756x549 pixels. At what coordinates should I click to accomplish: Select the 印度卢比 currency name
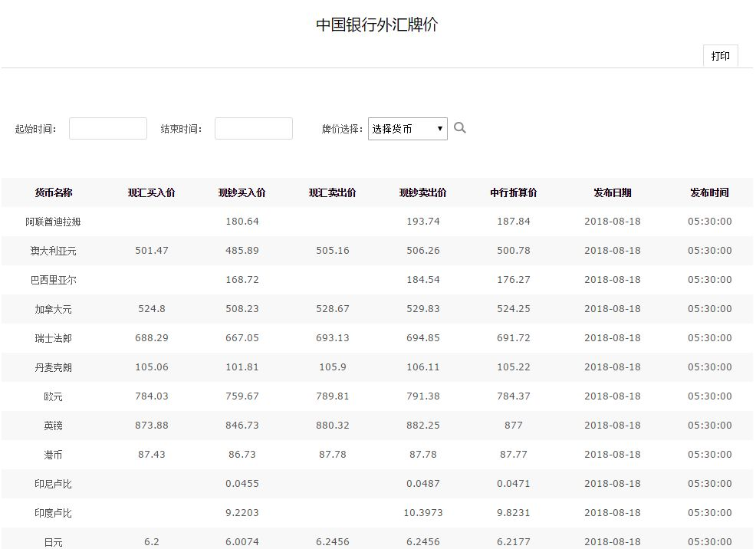[x=54, y=513]
